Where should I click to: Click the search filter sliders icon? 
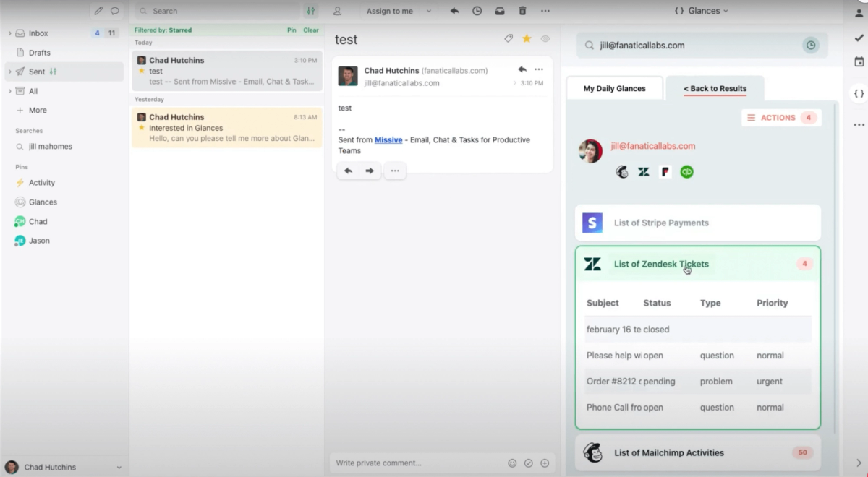[311, 11]
